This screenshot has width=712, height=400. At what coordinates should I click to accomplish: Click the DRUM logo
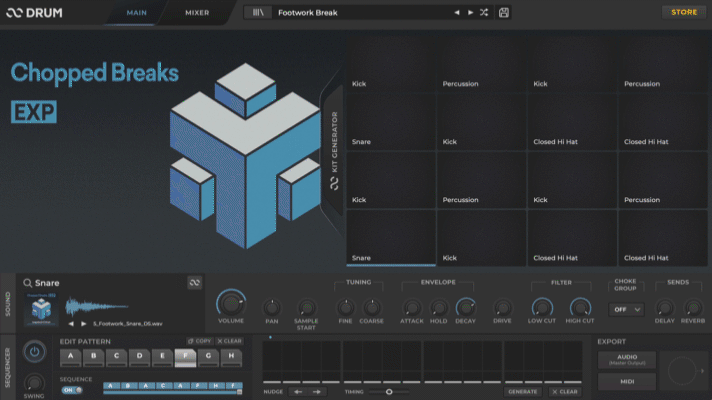pyautogui.click(x=35, y=13)
